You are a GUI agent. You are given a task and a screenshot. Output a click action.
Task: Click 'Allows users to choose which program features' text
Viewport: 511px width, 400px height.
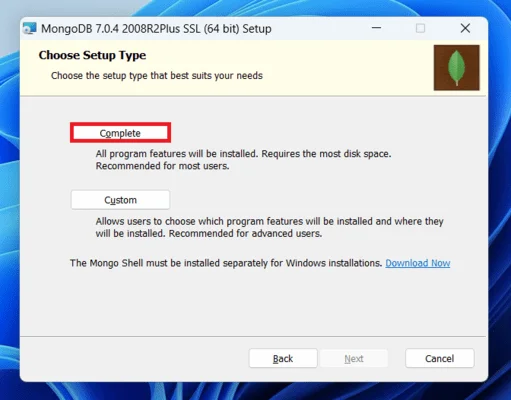269,227
